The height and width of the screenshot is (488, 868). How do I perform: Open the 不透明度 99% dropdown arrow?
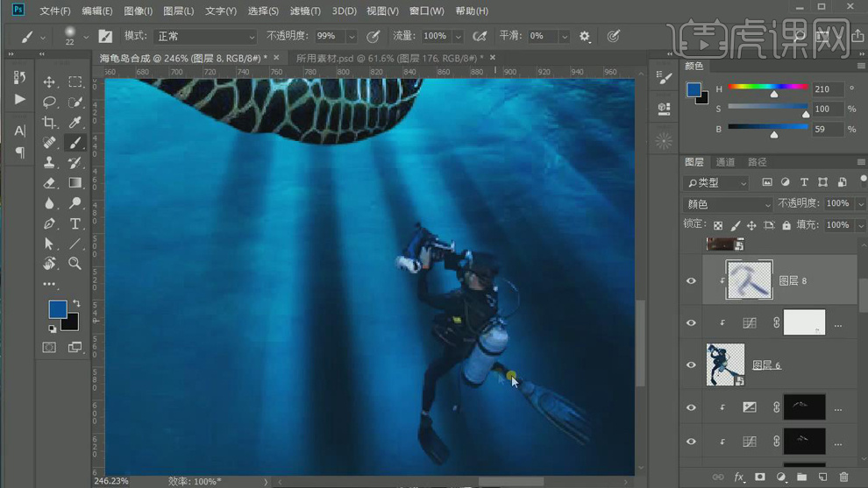tap(352, 37)
